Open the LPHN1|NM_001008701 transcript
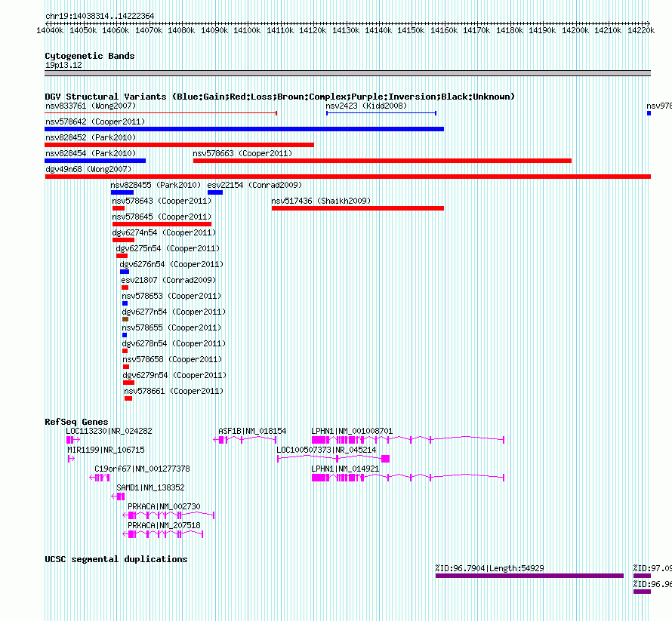The width and height of the screenshot is (672, 621). pos(408,440)
